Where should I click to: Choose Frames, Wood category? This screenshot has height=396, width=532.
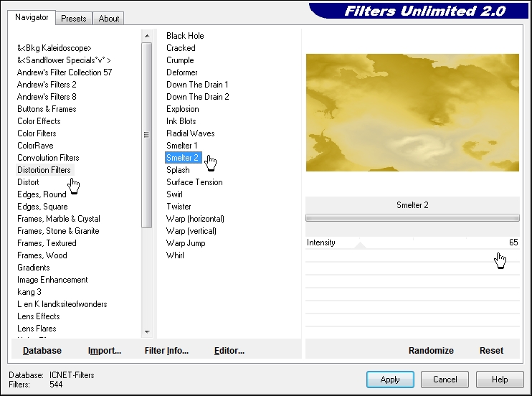(x=42, y=255)
